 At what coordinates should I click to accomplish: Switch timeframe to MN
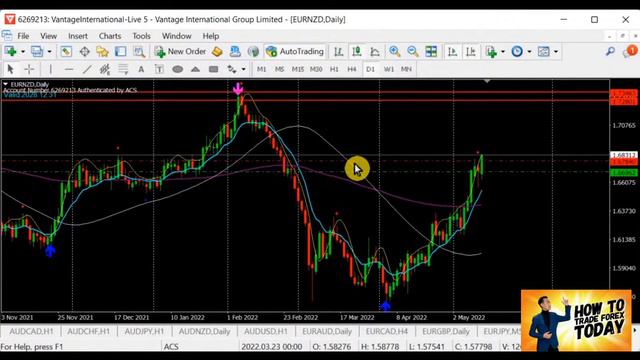406,69
